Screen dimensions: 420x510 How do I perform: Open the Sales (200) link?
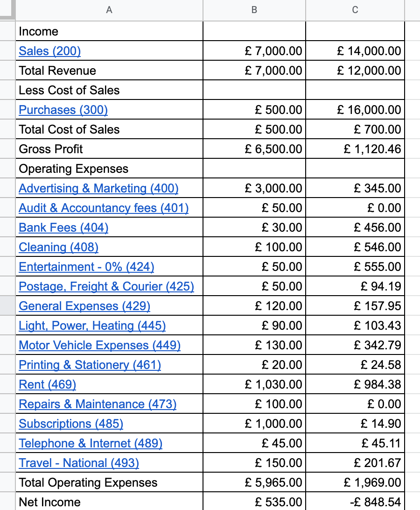50,51
